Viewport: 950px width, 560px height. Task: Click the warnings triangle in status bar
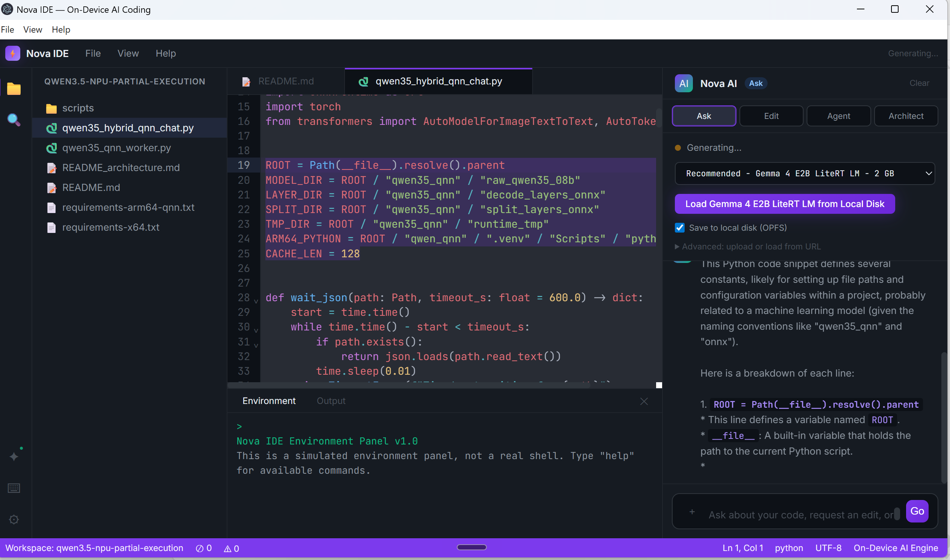[x=227, y=548]
